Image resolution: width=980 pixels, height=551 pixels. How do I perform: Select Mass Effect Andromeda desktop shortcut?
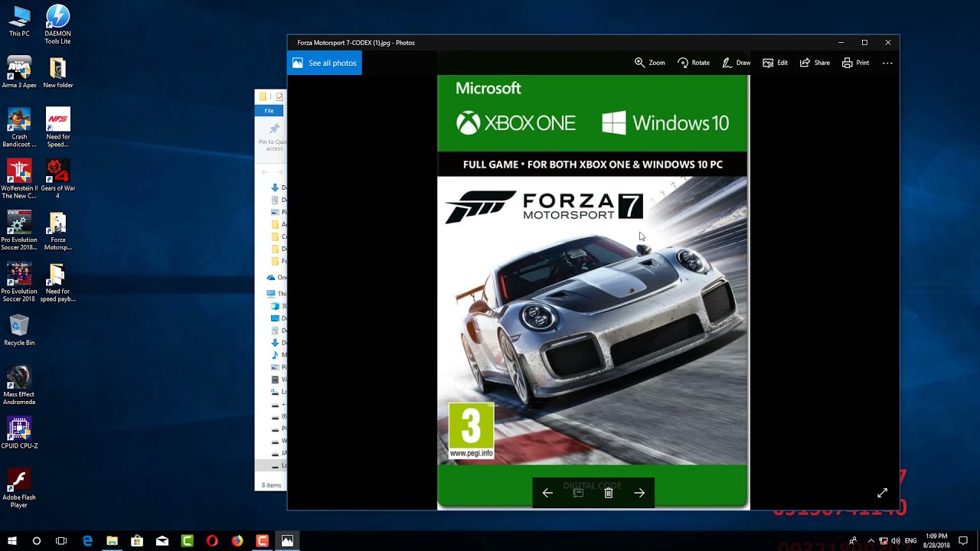[19, 386]
